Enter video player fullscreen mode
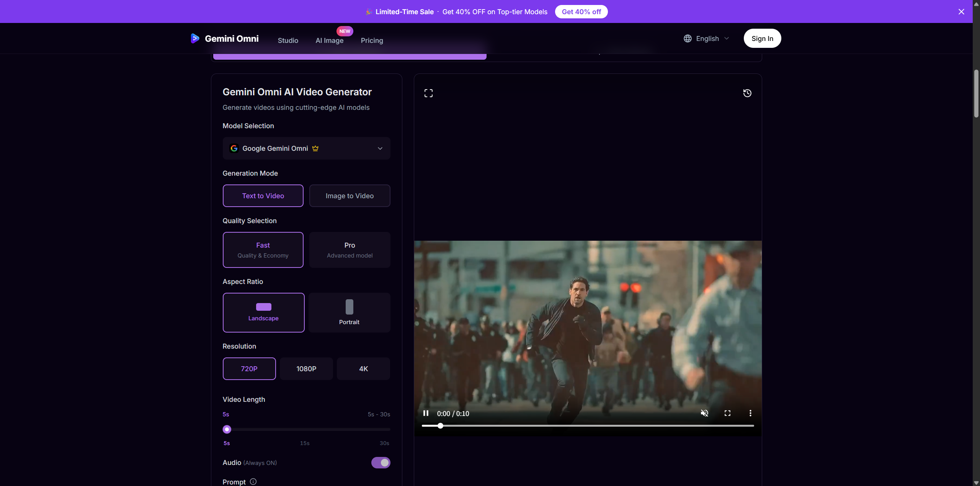 pyautogui.click(x=727, y=413)
